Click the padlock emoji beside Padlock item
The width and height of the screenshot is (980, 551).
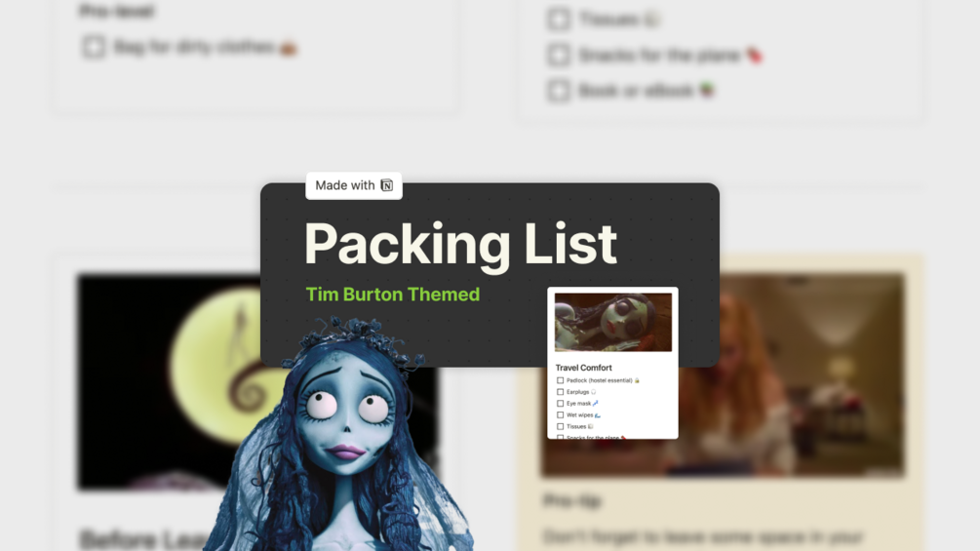tap(637, 380)
